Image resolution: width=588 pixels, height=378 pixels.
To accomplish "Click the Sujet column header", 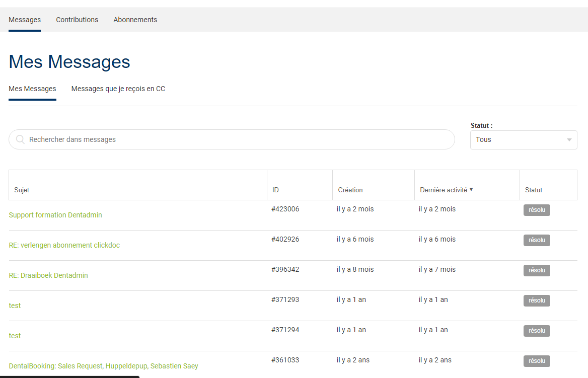I will [x=22, y=190].
